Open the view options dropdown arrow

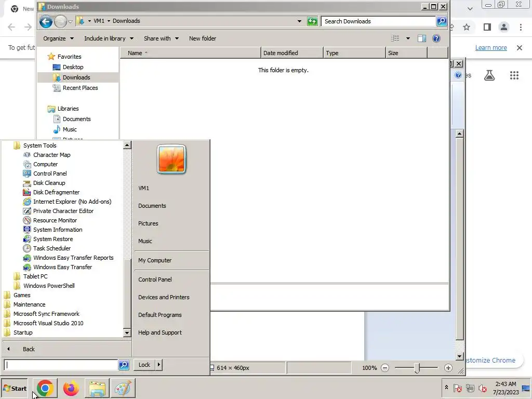(408, 38)
